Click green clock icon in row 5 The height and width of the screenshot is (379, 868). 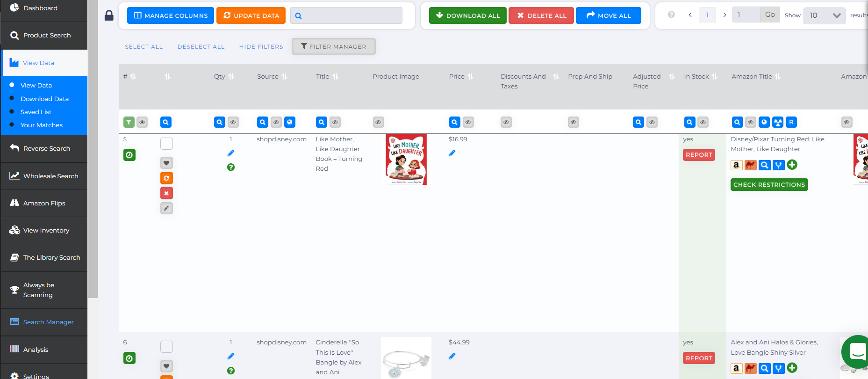[x=129, y=155]
